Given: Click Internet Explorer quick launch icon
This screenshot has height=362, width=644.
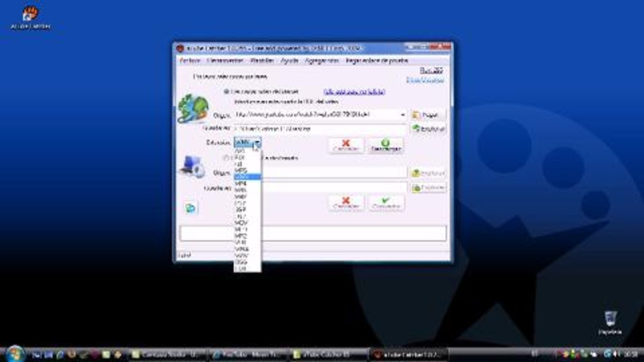Looking at the screenshot, I should (59, 354).
